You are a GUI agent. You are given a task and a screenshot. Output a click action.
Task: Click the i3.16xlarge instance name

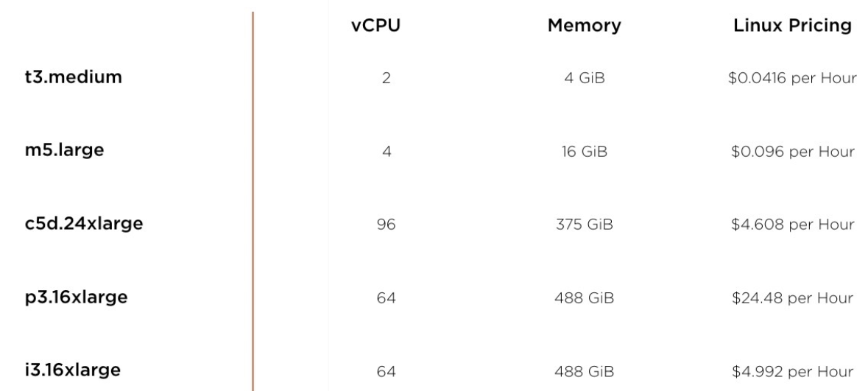pos(73,370)
